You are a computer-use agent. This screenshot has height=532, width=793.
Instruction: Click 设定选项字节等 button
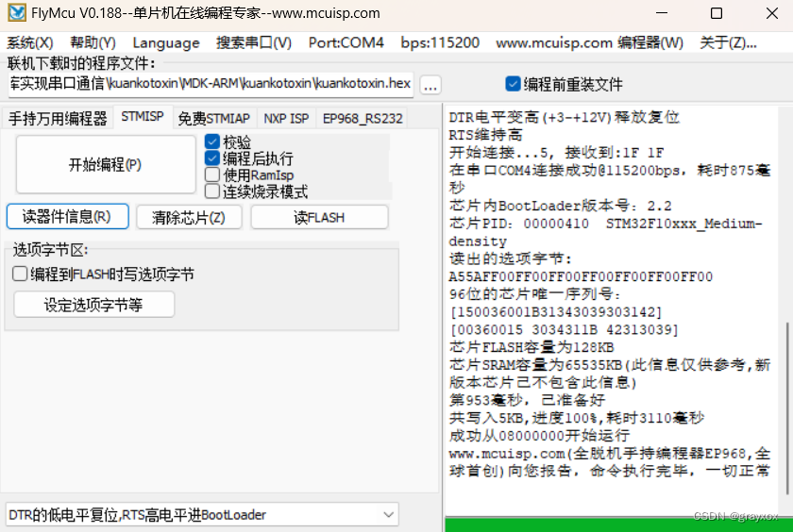coord(93,305)
